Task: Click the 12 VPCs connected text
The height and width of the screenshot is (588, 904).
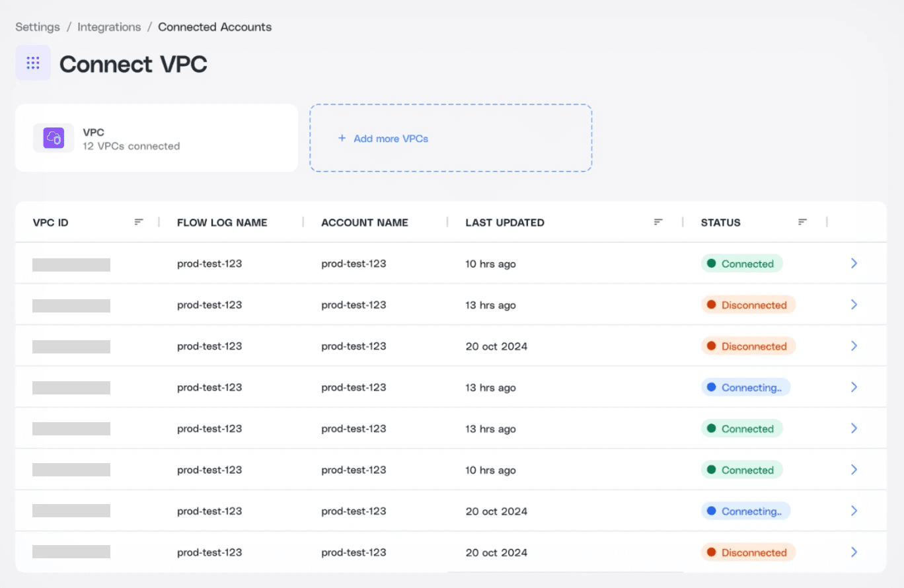Action: tap(132, 146)
